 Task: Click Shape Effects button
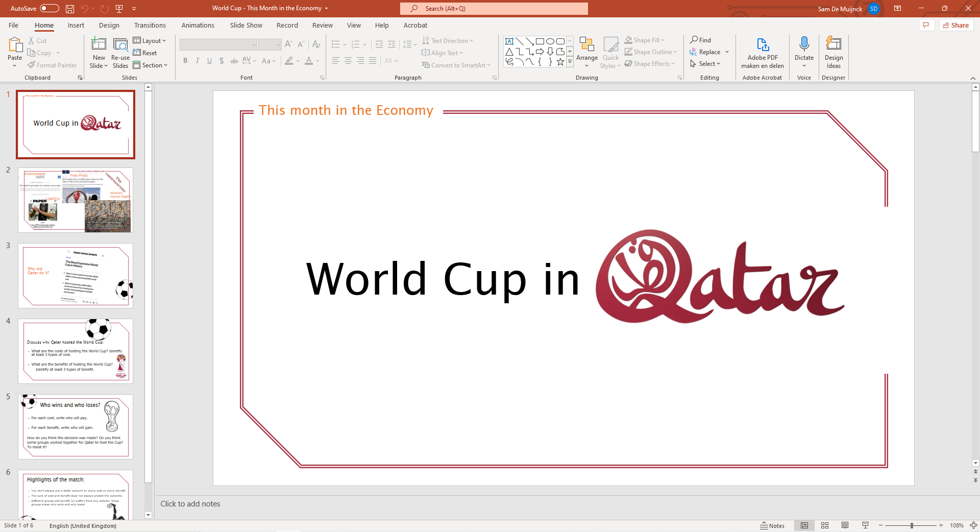pos(650,64)
